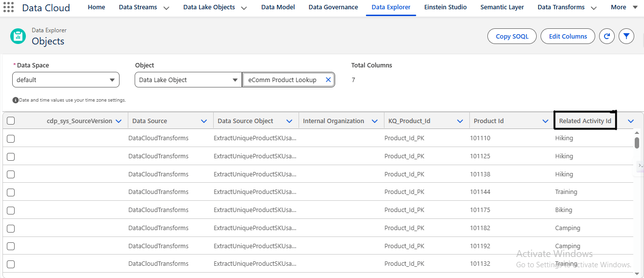Click the Copy SOQL button
This screenshot has height=278, width=644.
[x=512, y=36]
